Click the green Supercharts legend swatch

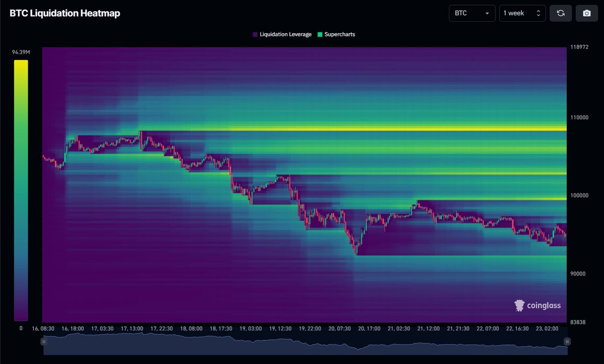coord(319,34)
